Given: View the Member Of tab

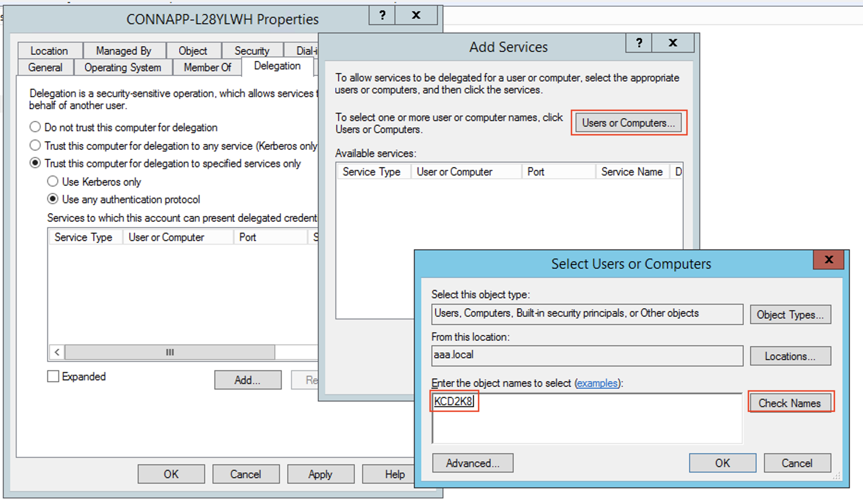Looking at the screenshot, I should click(207, 67).
